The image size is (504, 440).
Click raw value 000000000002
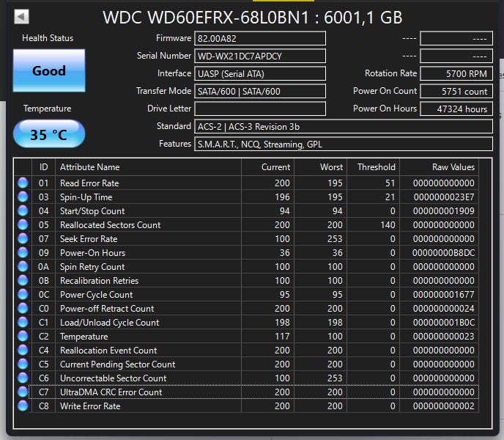(444, 406)
